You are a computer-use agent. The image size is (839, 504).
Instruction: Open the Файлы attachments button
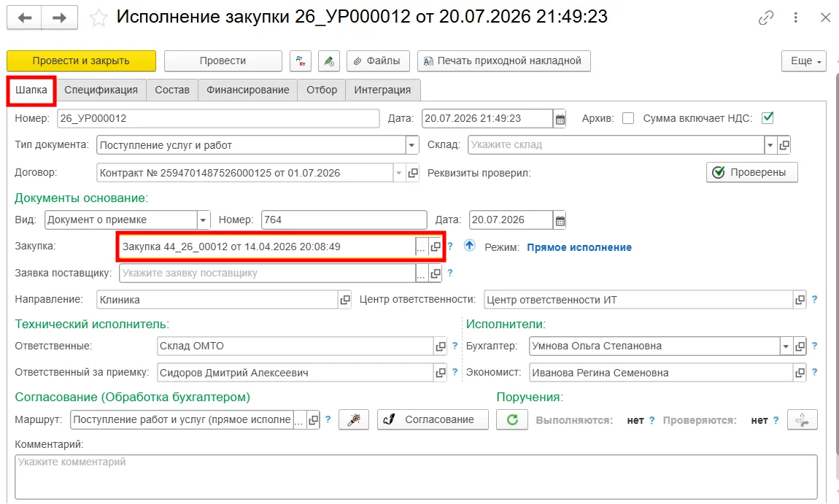coord(379,61)
